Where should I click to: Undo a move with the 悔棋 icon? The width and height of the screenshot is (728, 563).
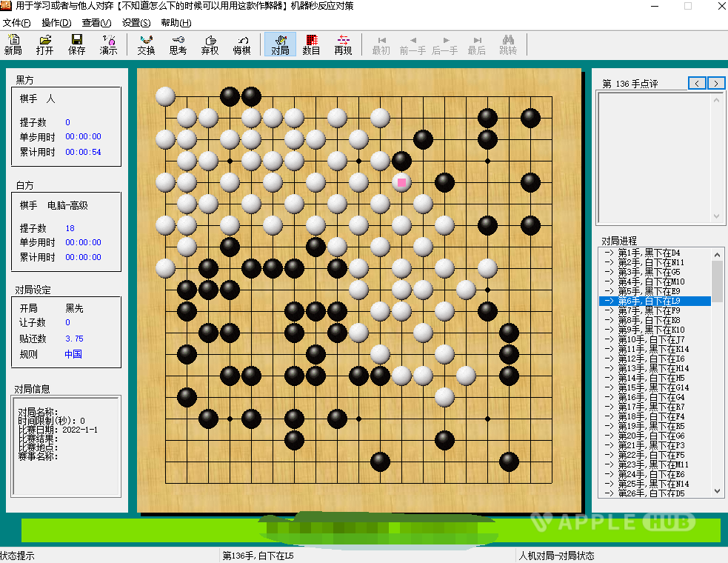(241, 46)
